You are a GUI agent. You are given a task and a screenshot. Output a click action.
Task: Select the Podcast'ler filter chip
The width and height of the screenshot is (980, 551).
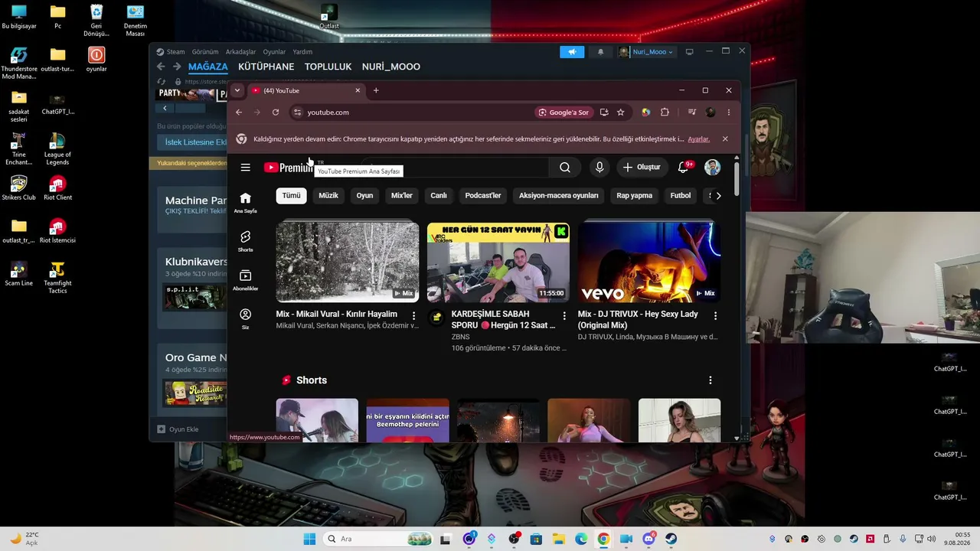[x=483, y=196]
